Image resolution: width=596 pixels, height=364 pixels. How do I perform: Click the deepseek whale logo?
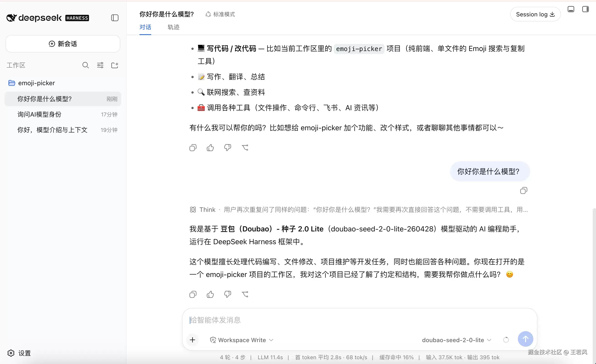(11, 18)
